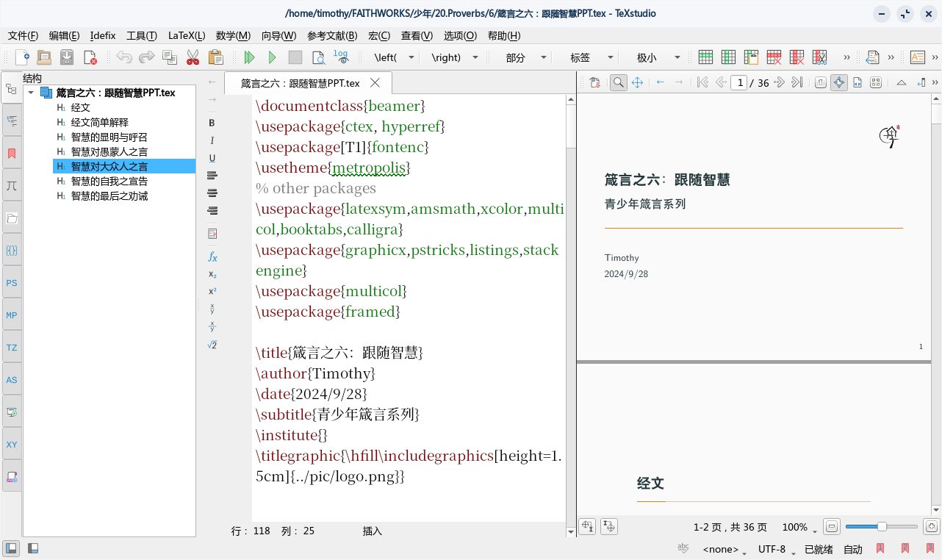942x560 pixels.
Task: Compile document with single green arrow
Action: click(272, 57)
